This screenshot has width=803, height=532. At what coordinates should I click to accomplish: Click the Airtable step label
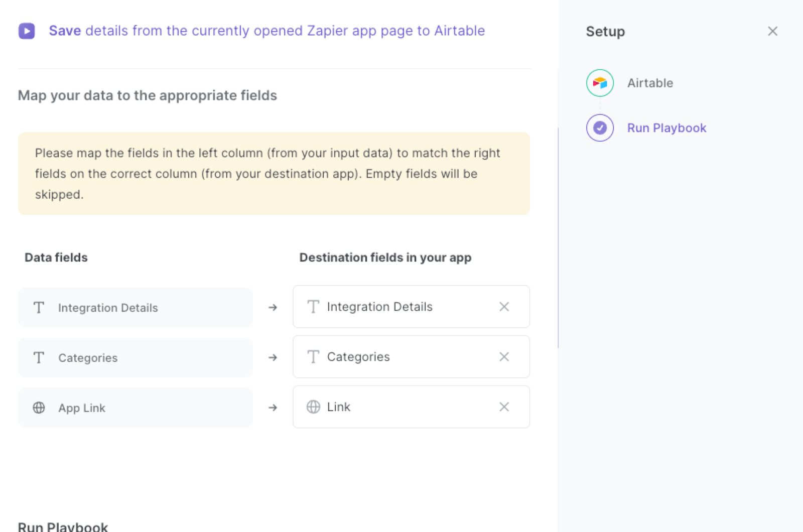[x=650, y=83]
